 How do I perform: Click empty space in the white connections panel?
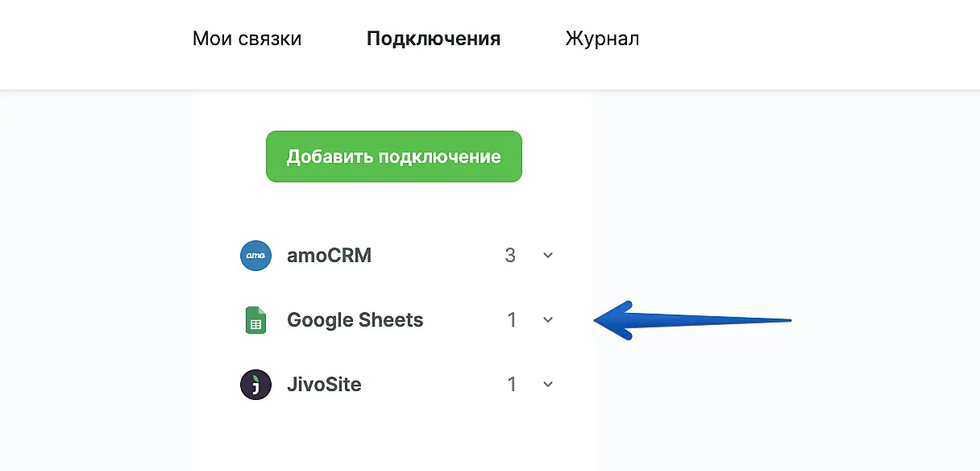click(393, 436)
